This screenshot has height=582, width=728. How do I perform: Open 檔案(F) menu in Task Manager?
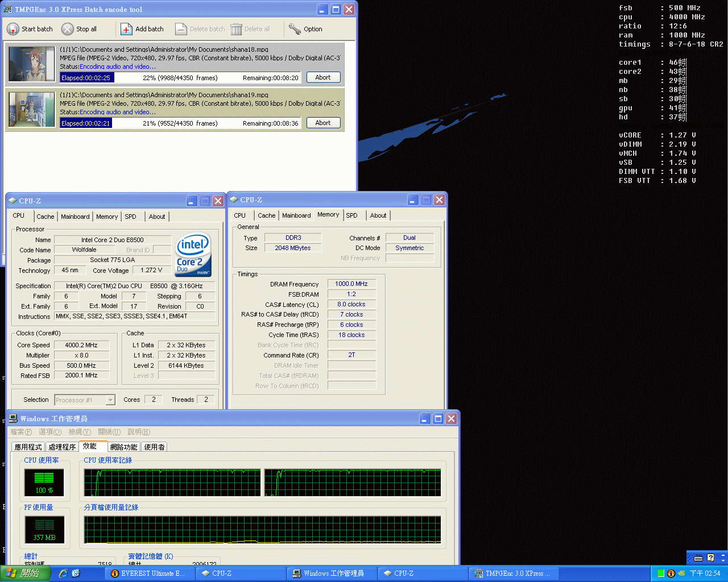pyautogui.click(x=21, y=432)
